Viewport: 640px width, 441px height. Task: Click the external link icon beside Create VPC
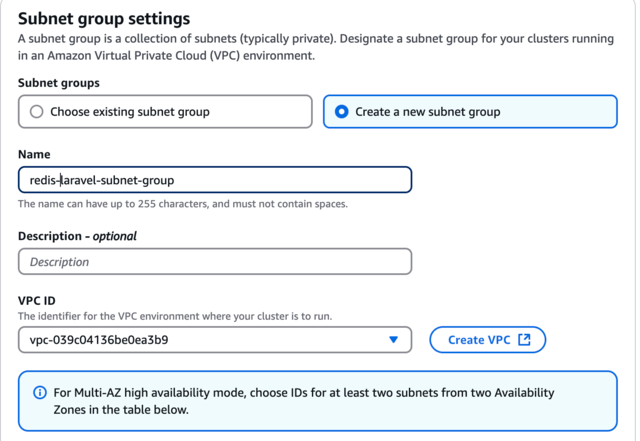pos(524,340)
